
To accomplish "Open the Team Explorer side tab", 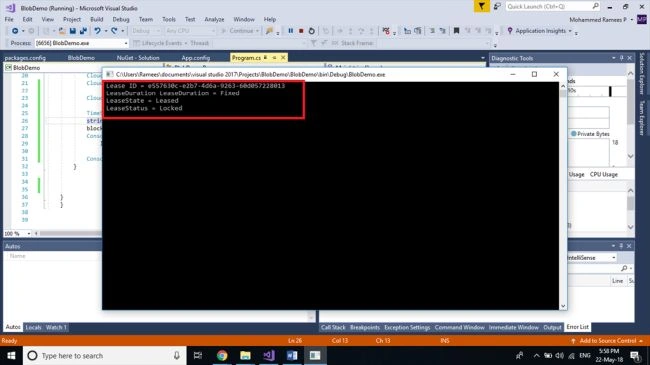I will (642, 118).
